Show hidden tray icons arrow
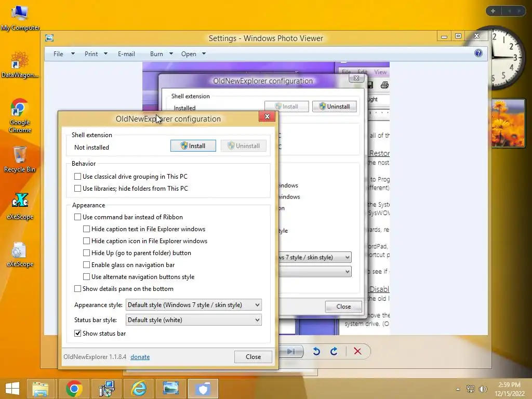 [458, 389]
